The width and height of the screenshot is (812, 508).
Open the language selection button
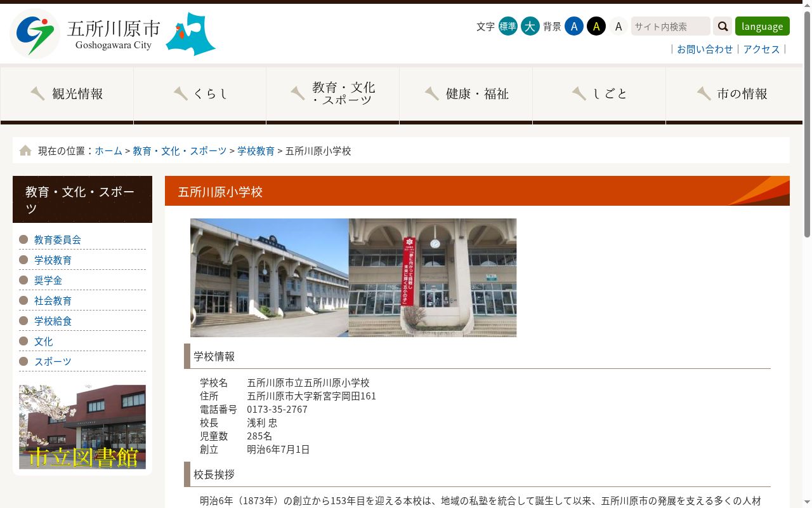[x=763, y=26]
